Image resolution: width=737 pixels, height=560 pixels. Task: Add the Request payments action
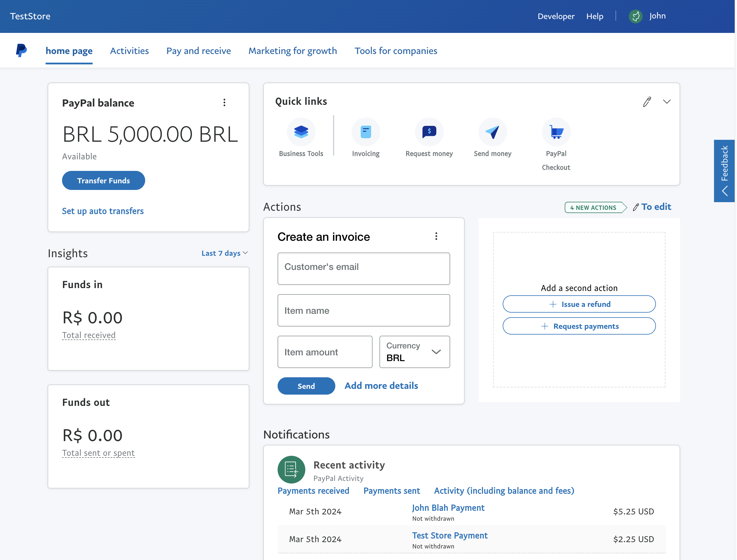(579, 326)
